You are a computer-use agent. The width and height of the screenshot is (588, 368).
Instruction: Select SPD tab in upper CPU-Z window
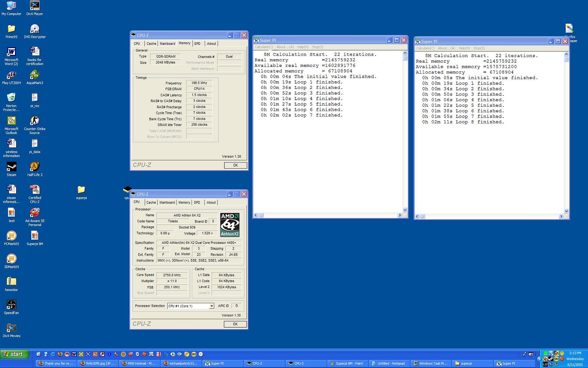pos(197,44)
